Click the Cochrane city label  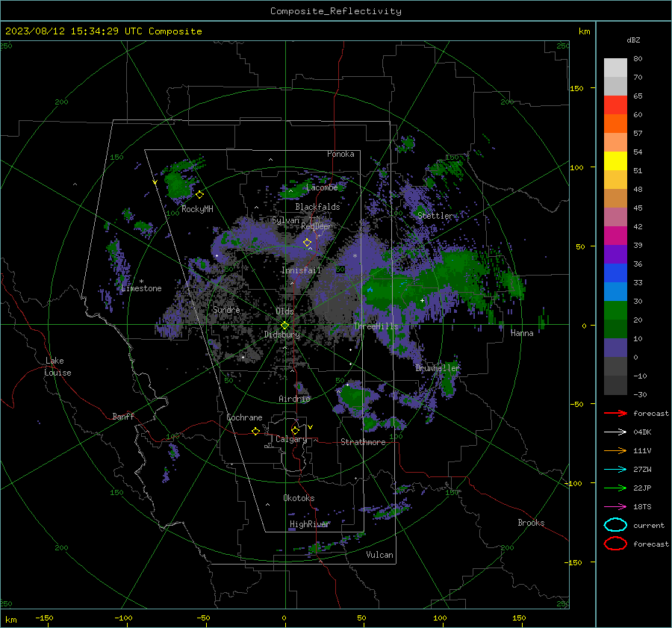tap(244, 417)
